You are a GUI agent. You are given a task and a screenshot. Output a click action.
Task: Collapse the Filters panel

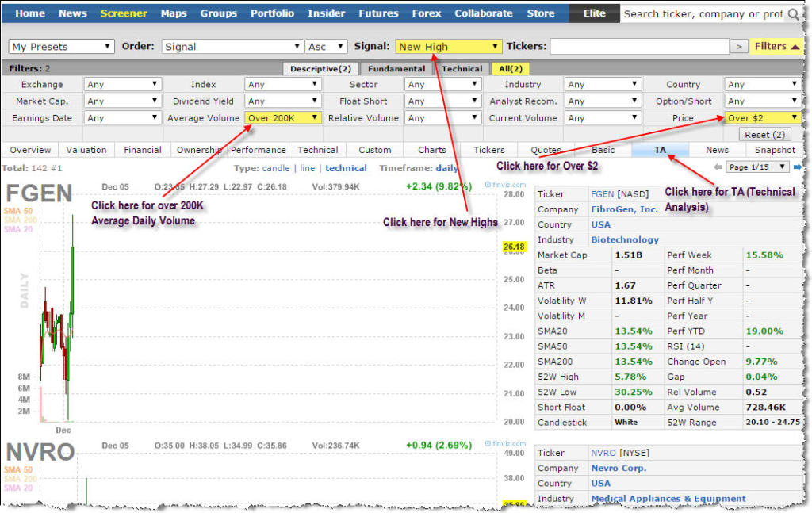pos(776,46)
